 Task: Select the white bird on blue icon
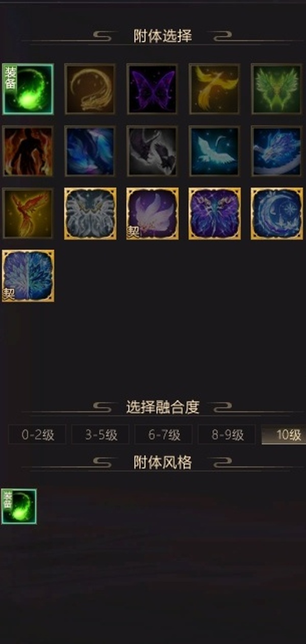[x=214, y=151]
